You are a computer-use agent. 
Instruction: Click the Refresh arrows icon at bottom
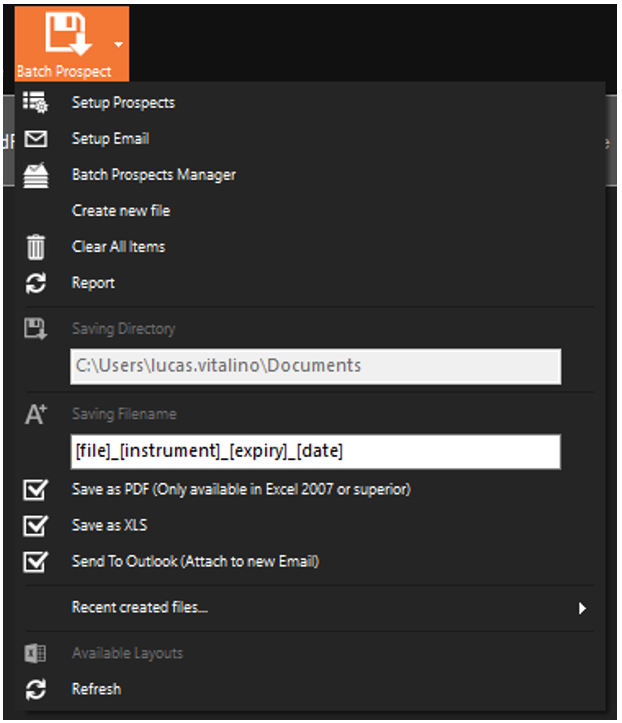[x=35, y=689]
